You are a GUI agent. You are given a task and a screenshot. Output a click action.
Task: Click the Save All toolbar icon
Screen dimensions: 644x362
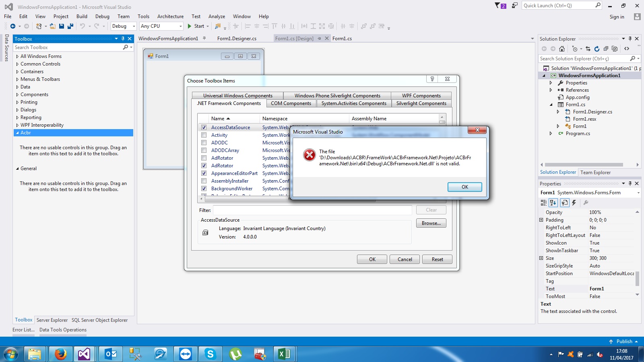(70, 26)
